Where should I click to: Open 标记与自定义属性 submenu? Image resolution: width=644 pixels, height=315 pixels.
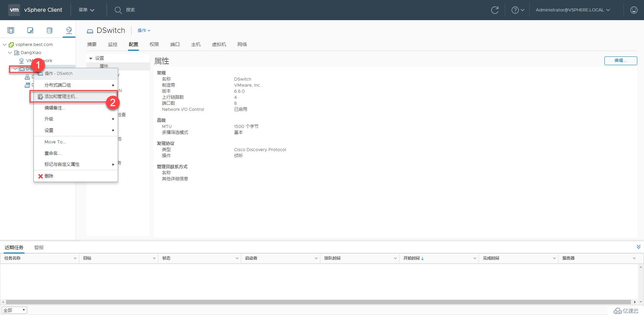[76, 164]
